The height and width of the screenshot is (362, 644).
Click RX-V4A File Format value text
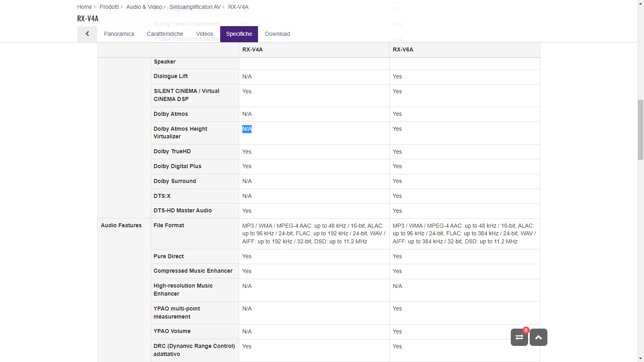314,234
